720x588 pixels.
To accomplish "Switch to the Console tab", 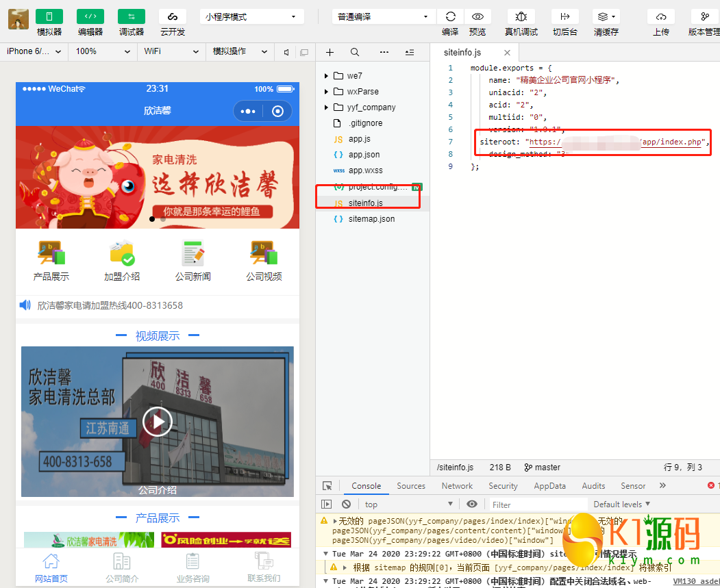I will [366, 486].
